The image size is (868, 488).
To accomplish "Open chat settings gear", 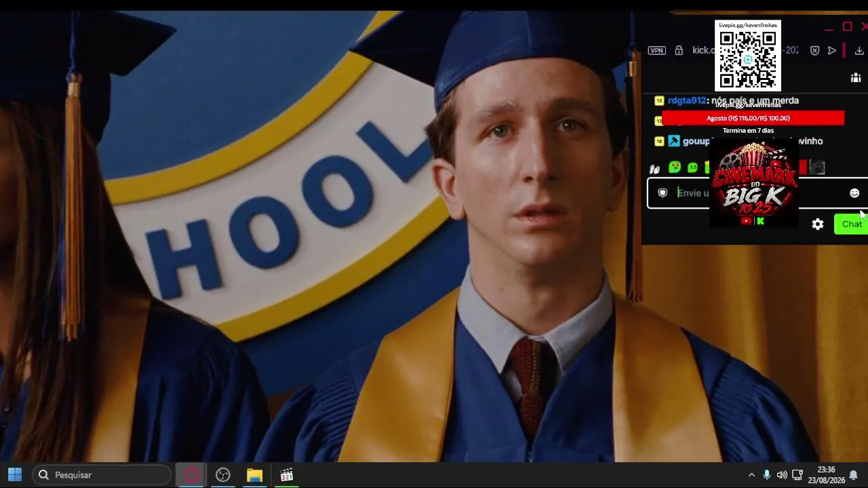I will pyautogui.click(x=818, y=224).
